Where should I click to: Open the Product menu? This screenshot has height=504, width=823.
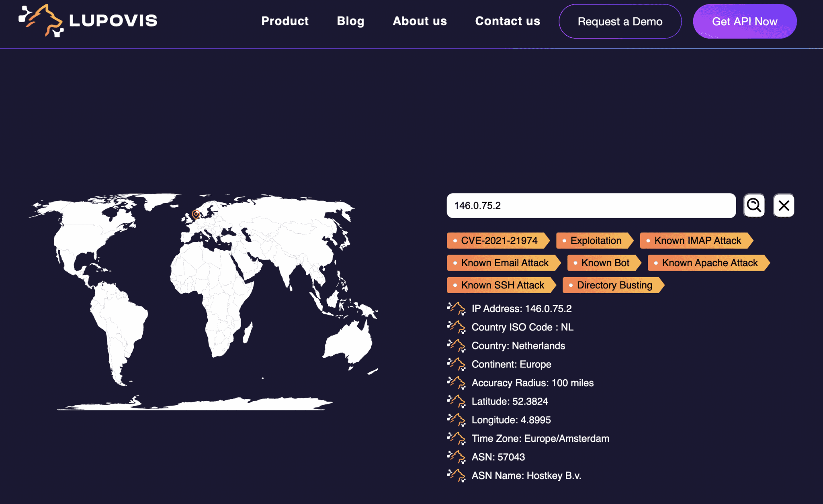tap(285, 21)
